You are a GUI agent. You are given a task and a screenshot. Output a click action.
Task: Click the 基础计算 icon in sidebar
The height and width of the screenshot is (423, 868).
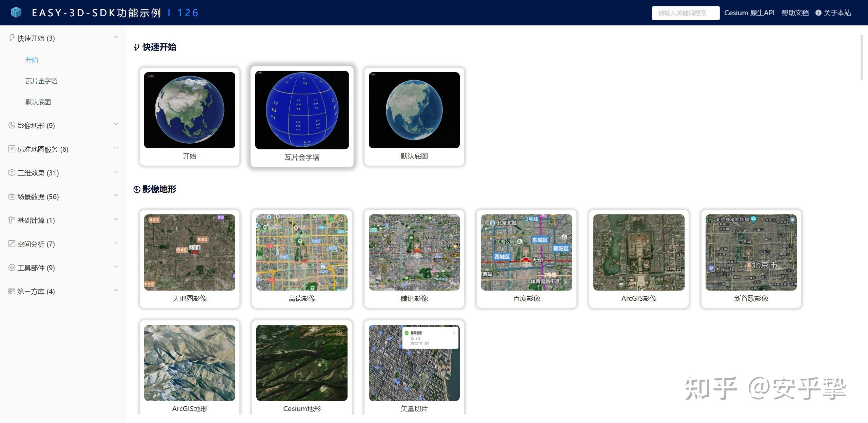point(11,220)
